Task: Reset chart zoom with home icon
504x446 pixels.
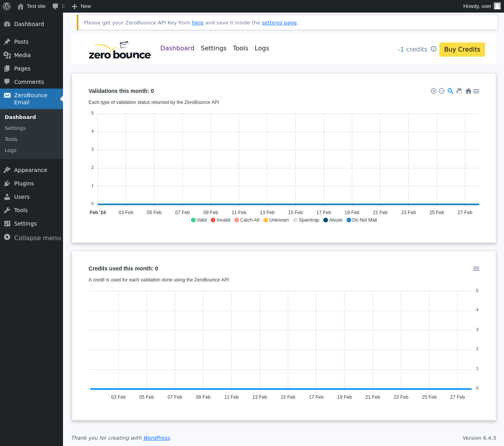Action: pyautogui.click(x=468, y=91)
